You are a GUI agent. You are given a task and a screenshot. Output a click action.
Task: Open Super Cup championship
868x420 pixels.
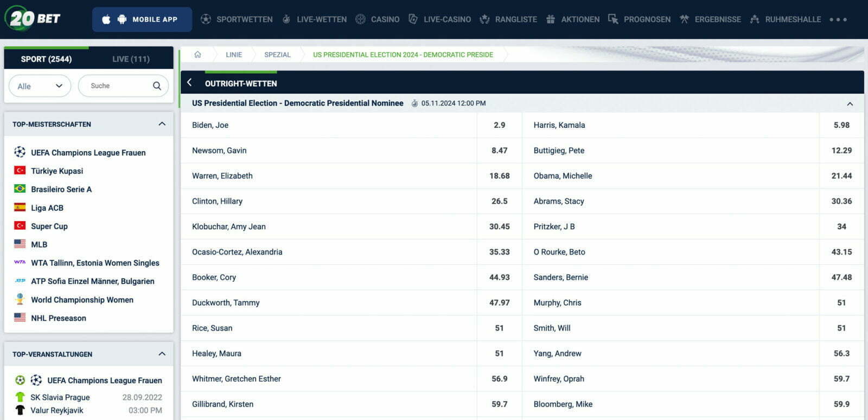click(49, 226)
